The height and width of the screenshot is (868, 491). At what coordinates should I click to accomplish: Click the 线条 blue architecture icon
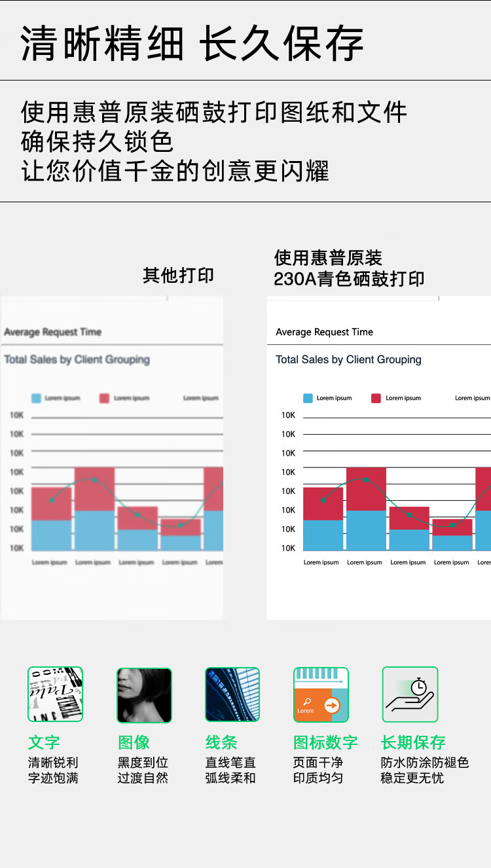click(x=232, y=694)
